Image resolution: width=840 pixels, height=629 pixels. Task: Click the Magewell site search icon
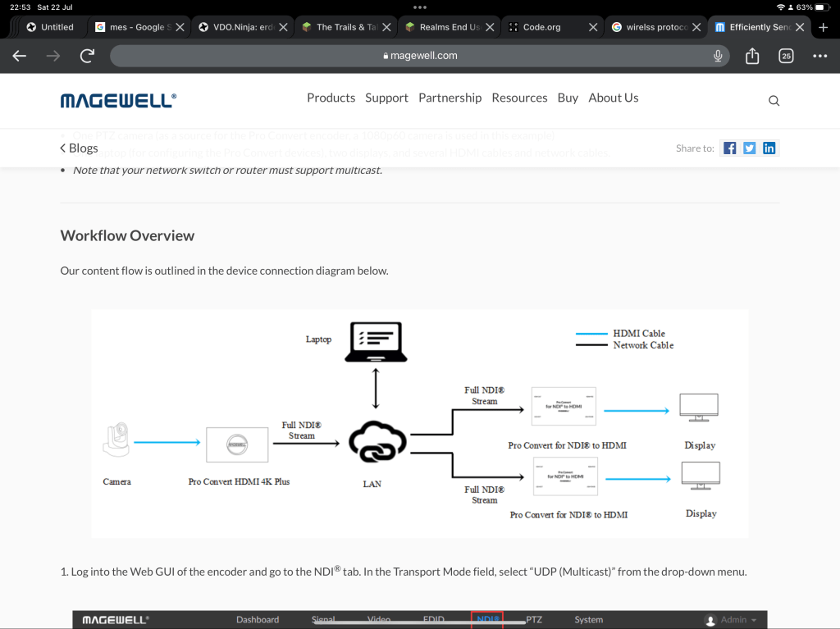point(774,101)
